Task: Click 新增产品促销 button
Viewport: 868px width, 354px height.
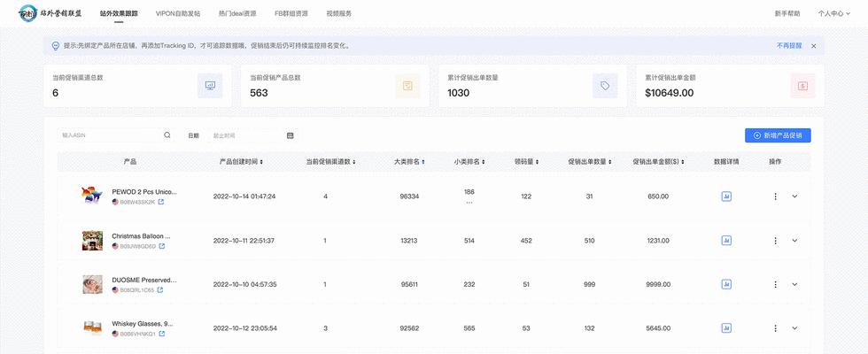Action: (778, 135)
